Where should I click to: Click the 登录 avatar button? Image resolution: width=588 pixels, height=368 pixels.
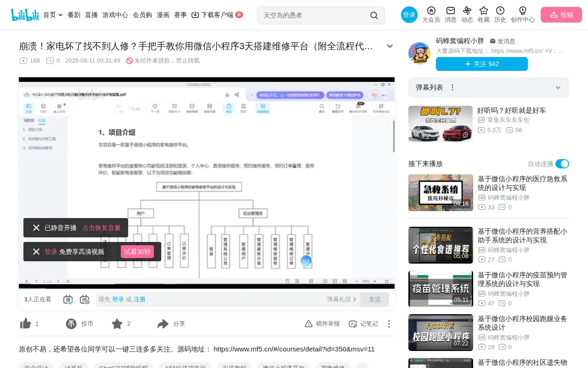point(409,15)
